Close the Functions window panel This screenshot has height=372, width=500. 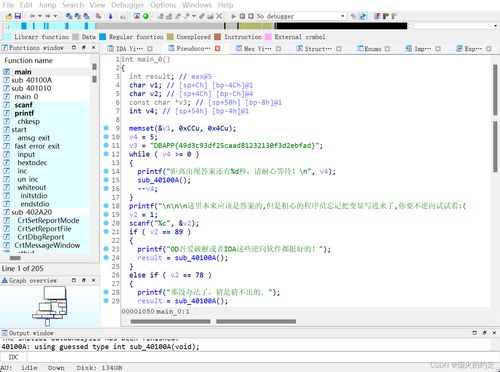(94, 48)
